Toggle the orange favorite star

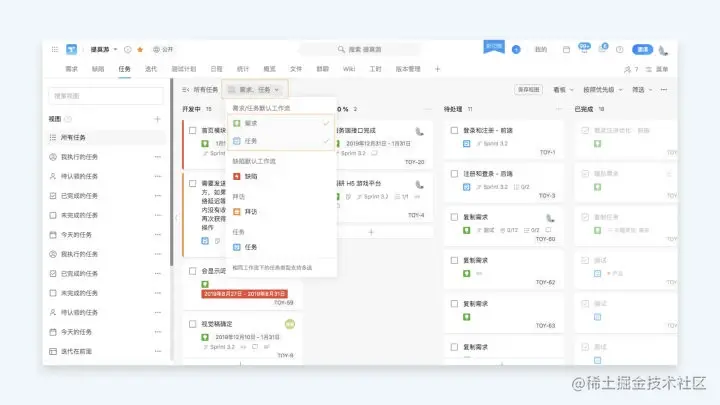[x=140, y=50]
